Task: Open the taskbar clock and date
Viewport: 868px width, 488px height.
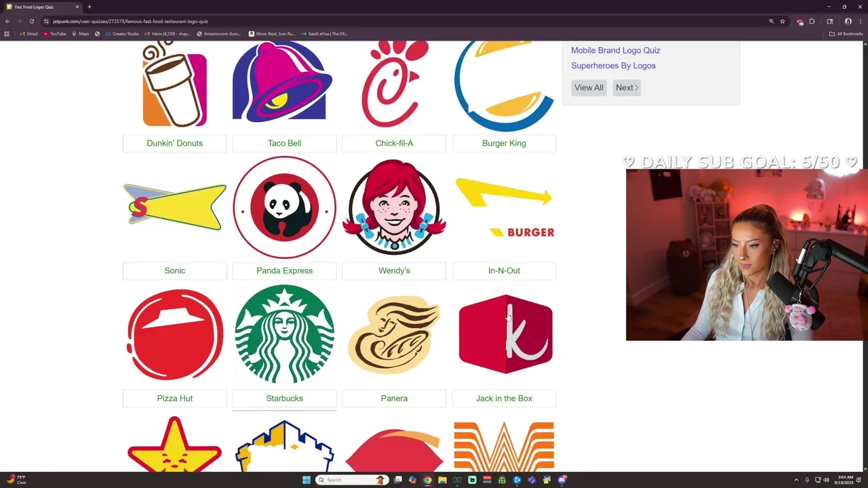Action: pos(845,480)
